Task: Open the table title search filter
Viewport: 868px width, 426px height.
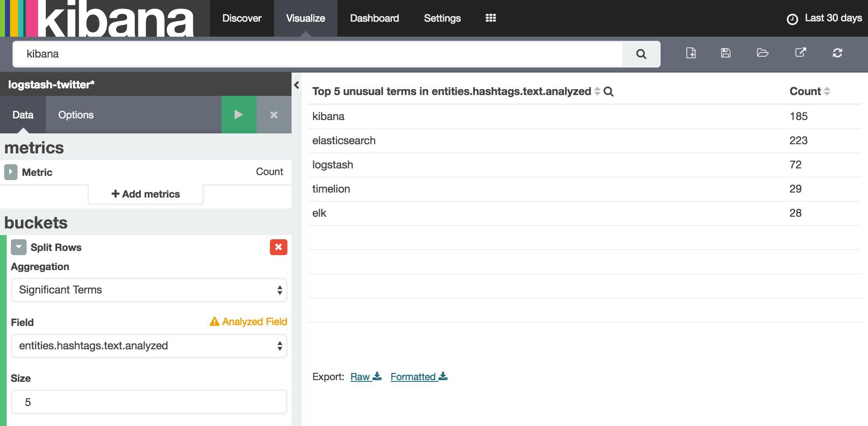Action: point(609,92)
